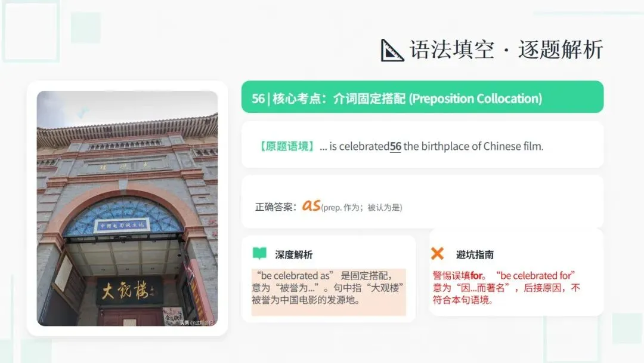The image size is (644, 363).
Task: Click the blue plaque under the arch window
Action: pyautogui.click(x=122, y=226)
